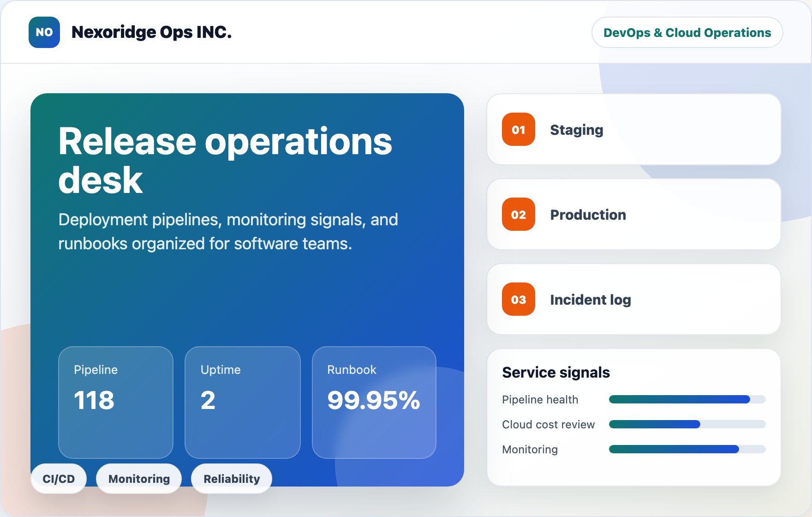Click the Release operations desk heading
Screen dimensions: 812x517
coord(225,160)
